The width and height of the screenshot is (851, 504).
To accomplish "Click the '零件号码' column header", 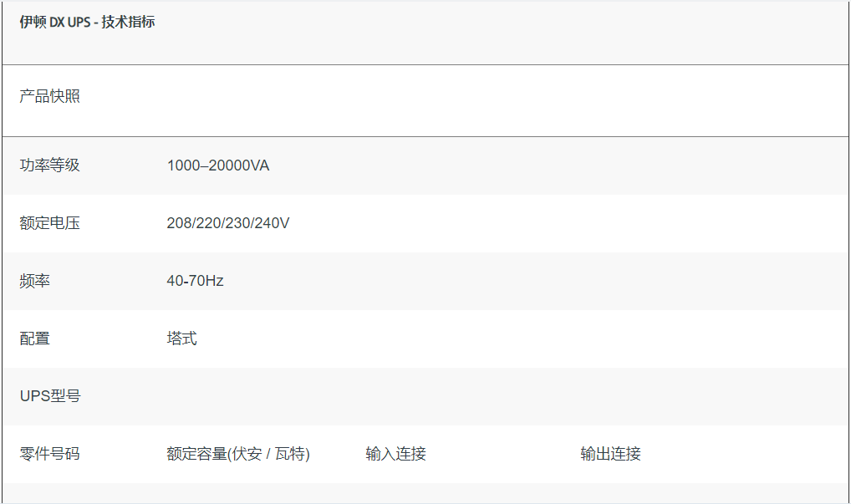I will 50,454.
